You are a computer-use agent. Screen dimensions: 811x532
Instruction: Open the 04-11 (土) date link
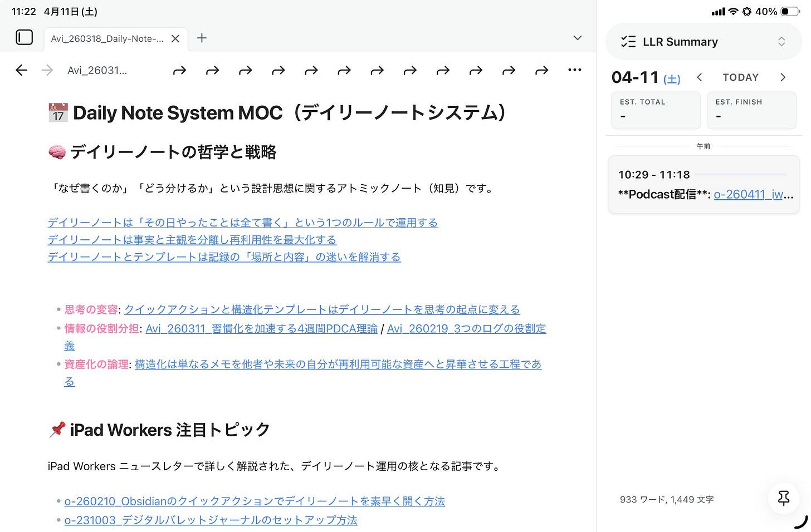[x=646, y=77]
